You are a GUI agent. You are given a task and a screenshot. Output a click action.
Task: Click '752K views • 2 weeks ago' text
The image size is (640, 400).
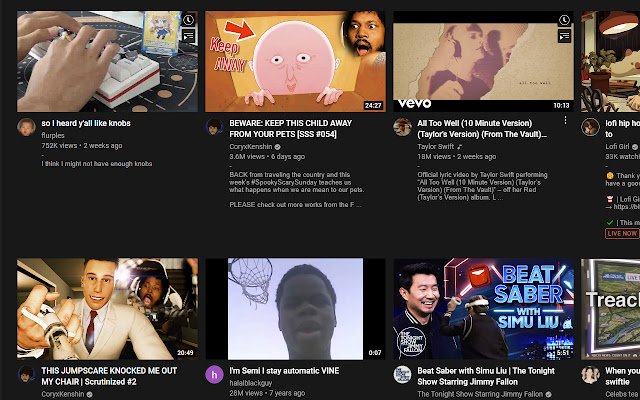click(x=82, y=146)
